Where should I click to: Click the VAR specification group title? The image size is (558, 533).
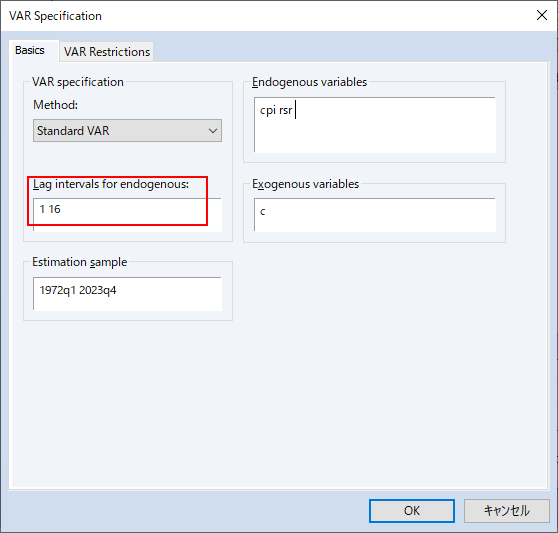[78, 82]
